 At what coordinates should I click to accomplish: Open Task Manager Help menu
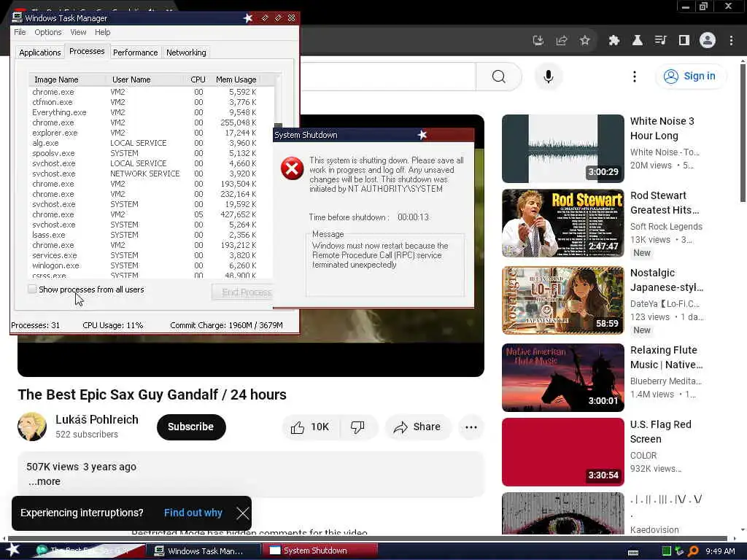point(102,32)
